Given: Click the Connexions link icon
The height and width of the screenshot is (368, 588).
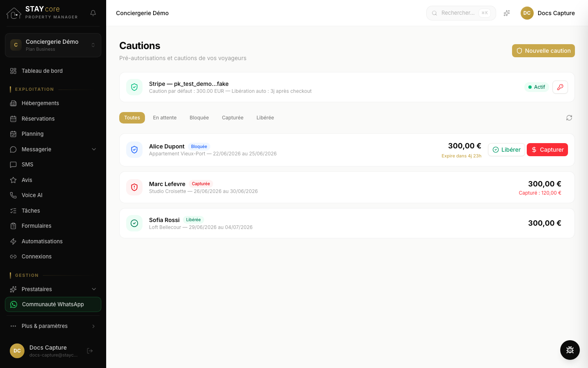Looking at the screenshot, I should [13, 257].
